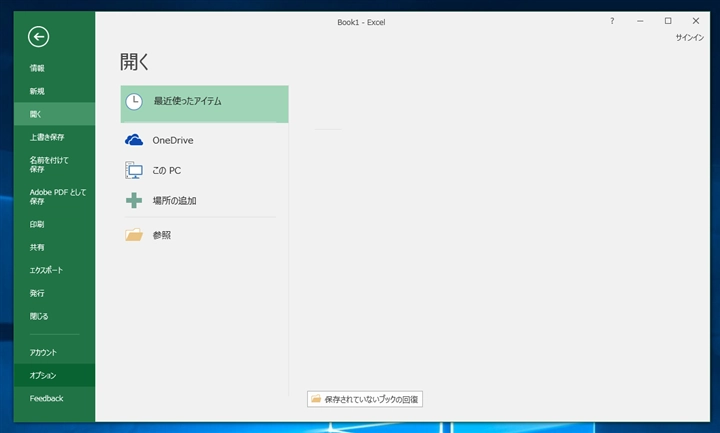
Task: Choose 名前を付けて保存 (Save As)
Action: tap(49, 164)
